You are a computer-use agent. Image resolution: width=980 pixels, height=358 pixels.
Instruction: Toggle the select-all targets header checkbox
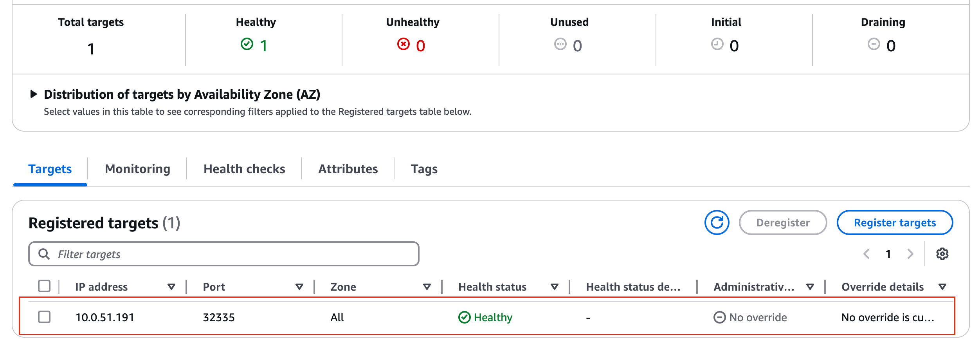[x=44, y=286]
